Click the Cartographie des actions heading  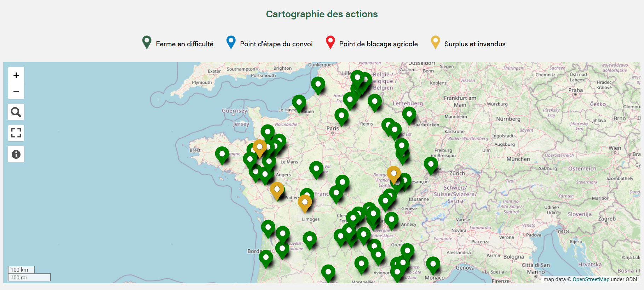(322, 14)
